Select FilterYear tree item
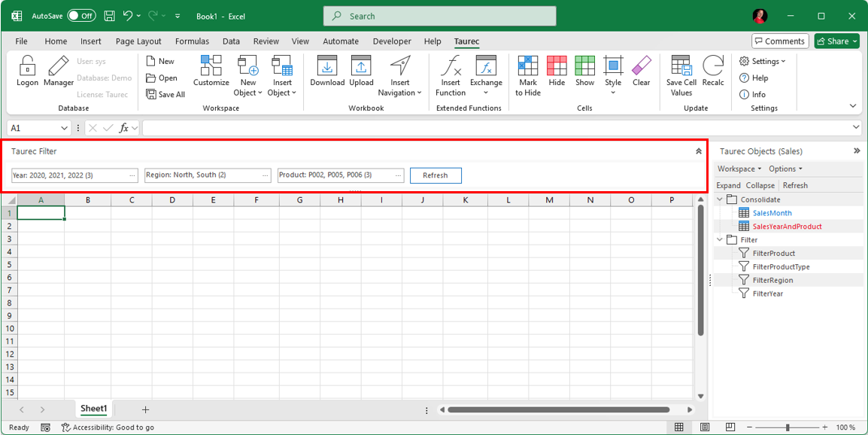868x435 pixels. 768,294
